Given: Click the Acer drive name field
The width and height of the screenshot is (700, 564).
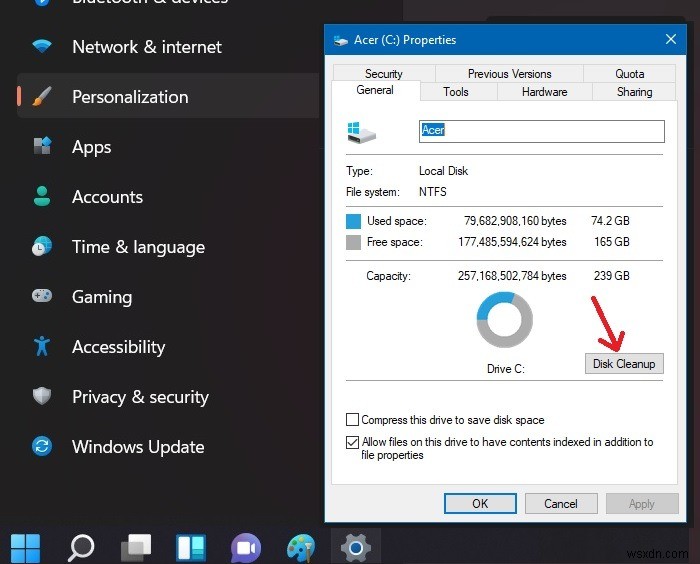Looking at the screenshot, I should 542,131.
